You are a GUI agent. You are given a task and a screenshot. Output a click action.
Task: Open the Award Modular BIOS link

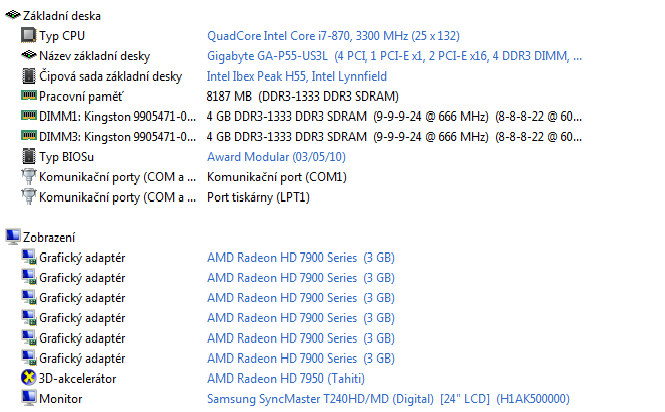(277, 157)
